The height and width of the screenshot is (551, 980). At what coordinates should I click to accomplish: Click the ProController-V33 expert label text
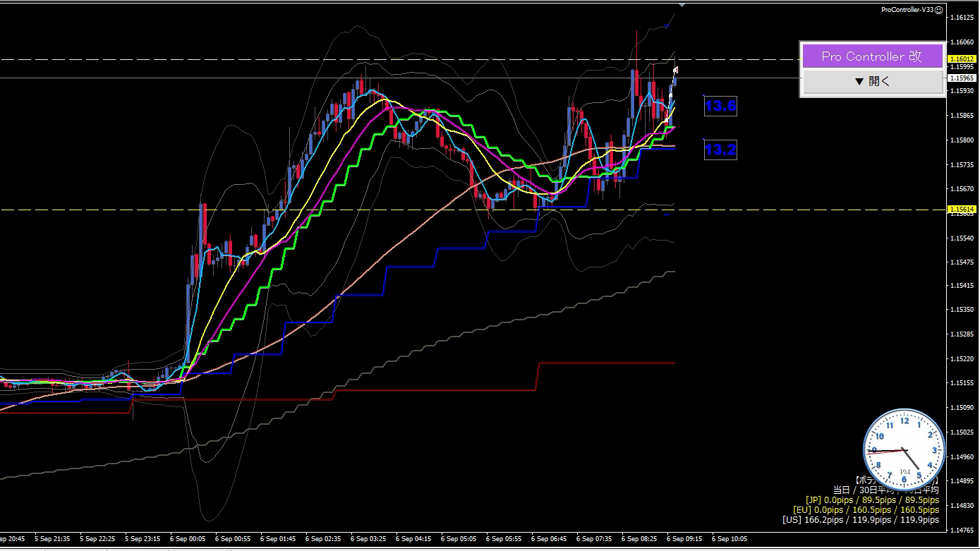(x=907, y=10)
